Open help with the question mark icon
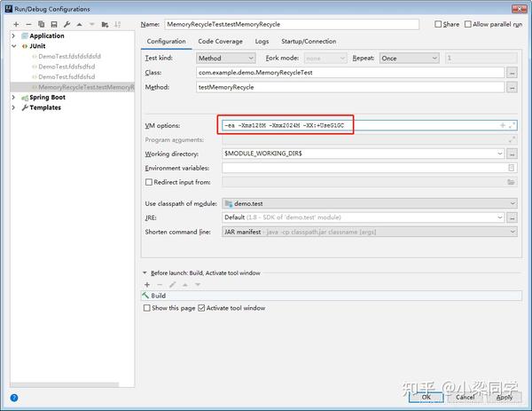This screenshot has height=411, width=532. [14, 398]
